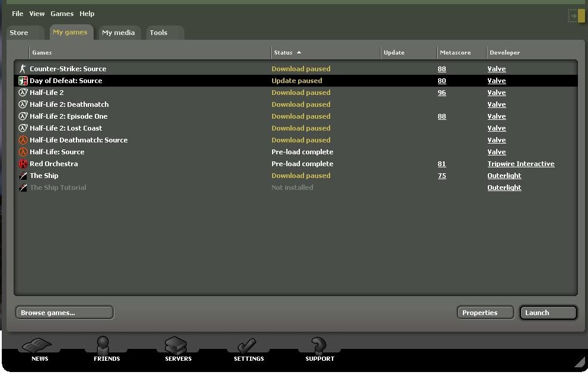Click the Half-Life 2 lambda icon
The height and width of the screenshot is (375, 588).
point(23,93)
